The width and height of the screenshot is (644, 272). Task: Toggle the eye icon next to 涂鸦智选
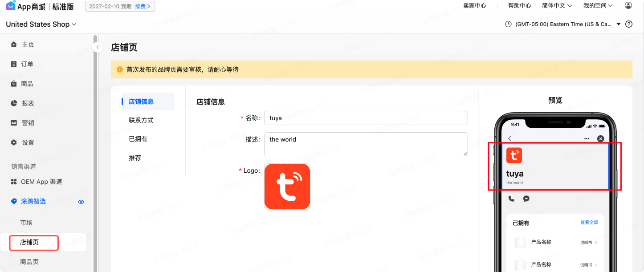click(81, 202)
